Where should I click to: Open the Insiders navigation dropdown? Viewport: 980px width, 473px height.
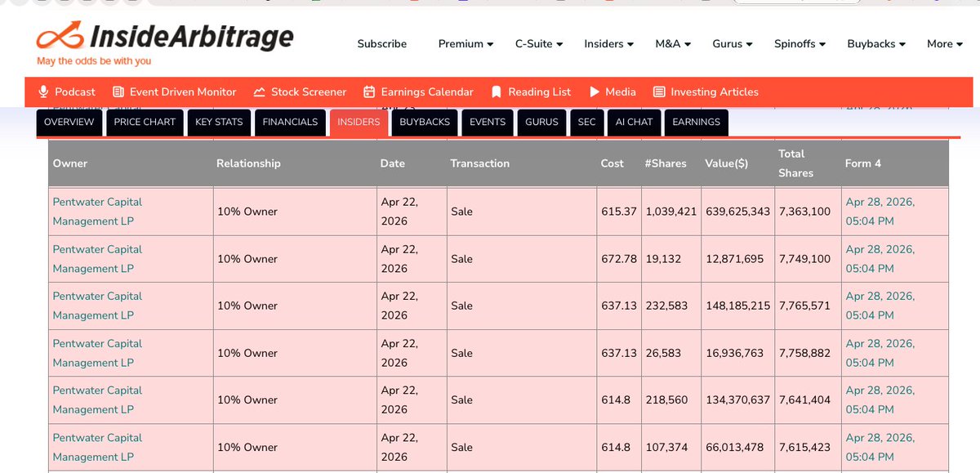coord(608,44)
